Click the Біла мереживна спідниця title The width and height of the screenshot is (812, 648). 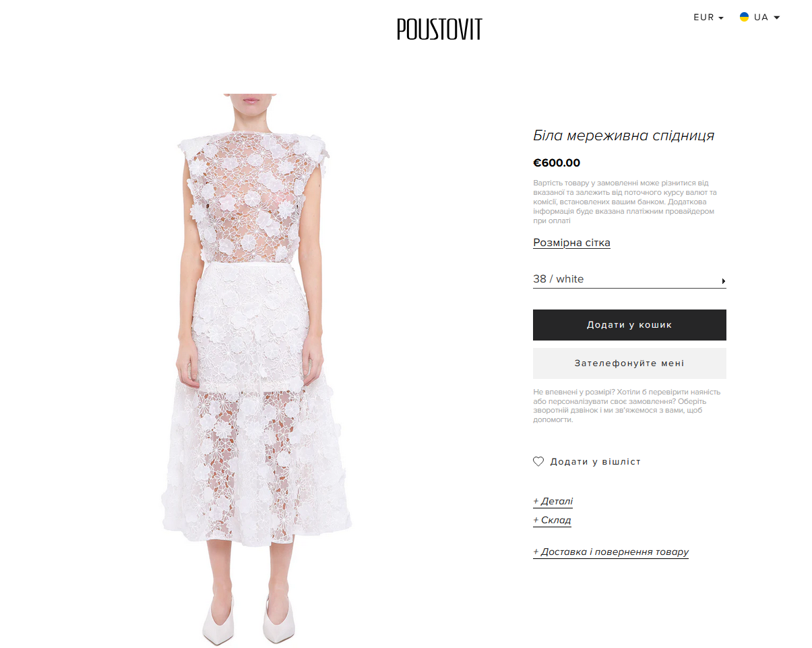(x=623, y=136)
